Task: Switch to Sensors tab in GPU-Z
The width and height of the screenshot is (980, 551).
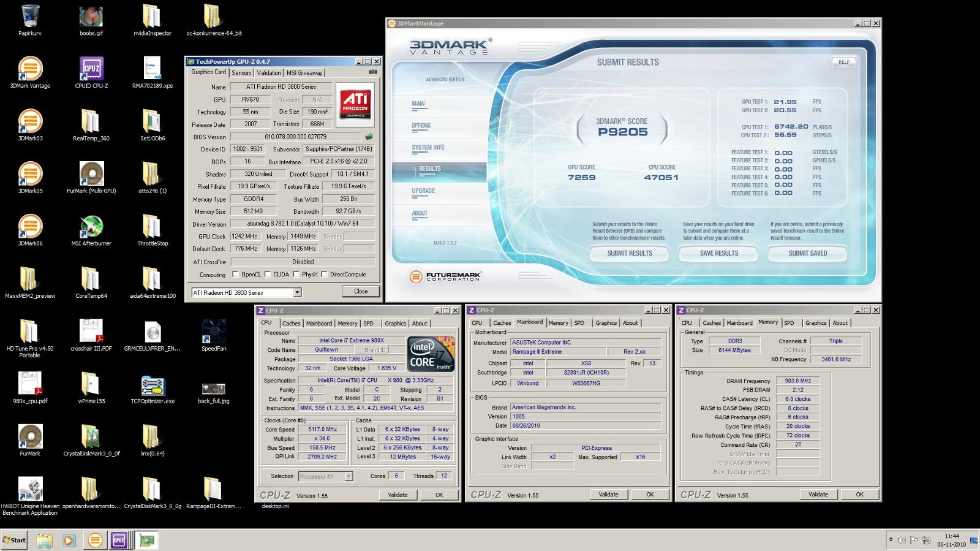Action: 241,72
